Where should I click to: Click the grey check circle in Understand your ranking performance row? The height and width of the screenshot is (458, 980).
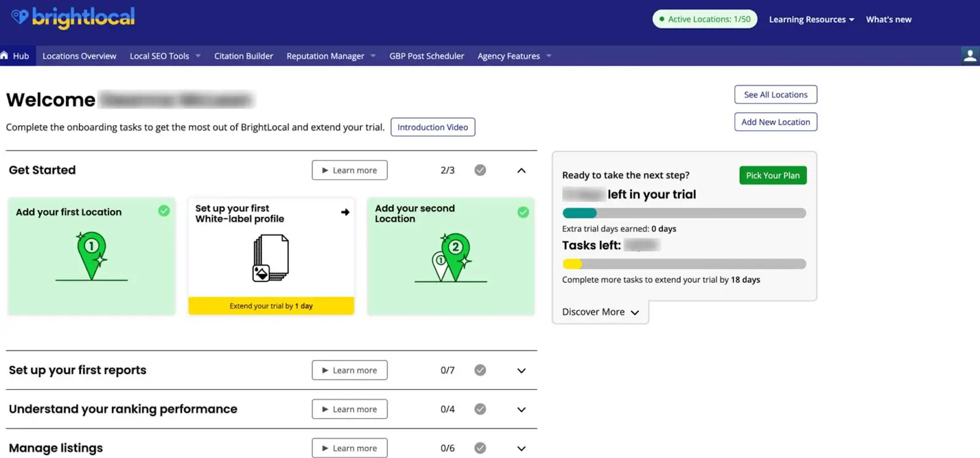(x=480, y=409)
